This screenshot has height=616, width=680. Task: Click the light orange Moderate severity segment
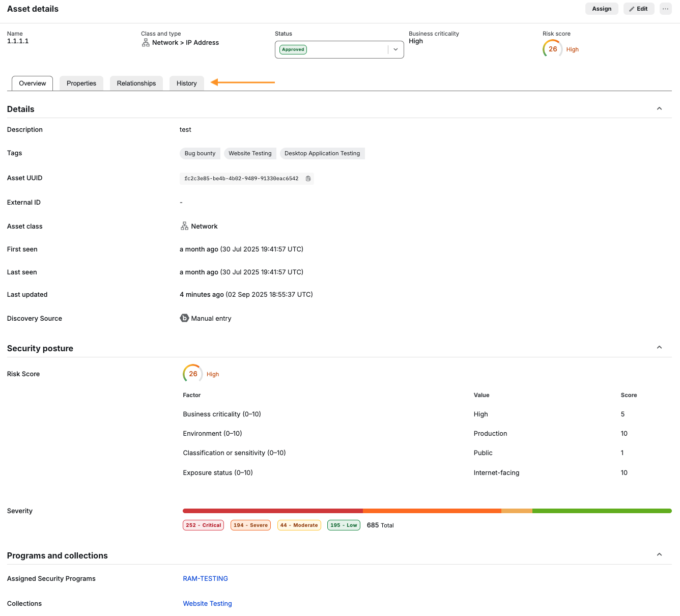pyautogui.click(x=517, y=511)
